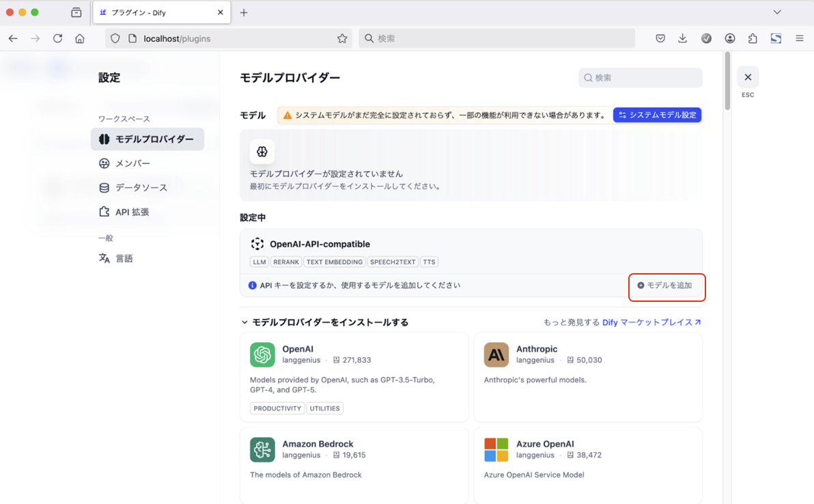Viewport: 814px width, 504px height.
Task: Click the UTILITIES tag on OpenAI card
Action: coord(325,408)
